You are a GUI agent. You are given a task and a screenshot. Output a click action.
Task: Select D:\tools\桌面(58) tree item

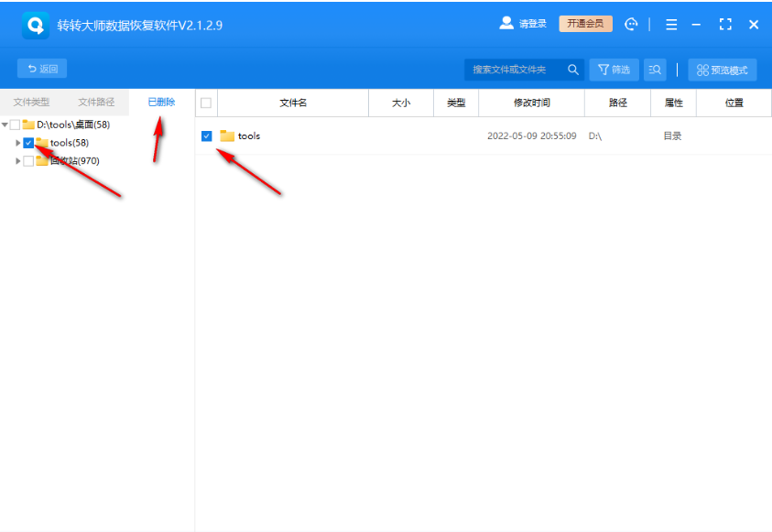[73, 125]
